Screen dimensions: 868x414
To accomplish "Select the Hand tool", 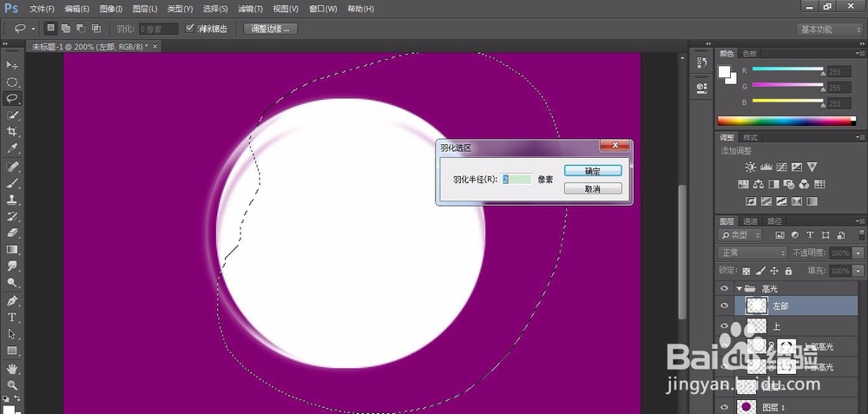I will click(x=12, y=369).
